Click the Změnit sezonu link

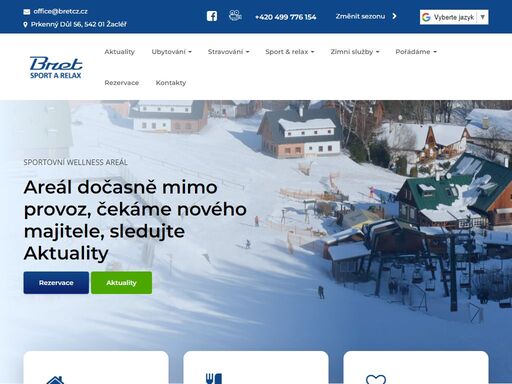360,16
